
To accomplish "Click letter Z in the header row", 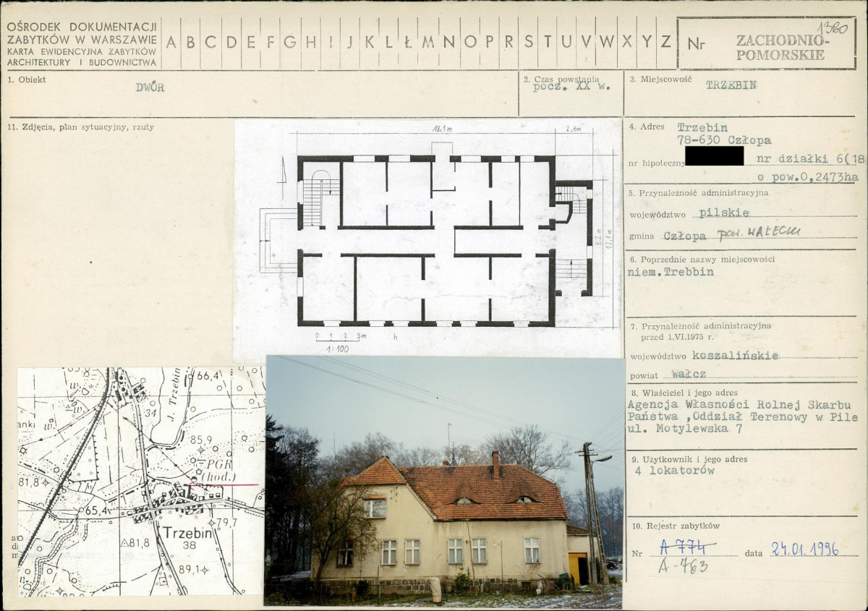I will click(x=665, y=42).
